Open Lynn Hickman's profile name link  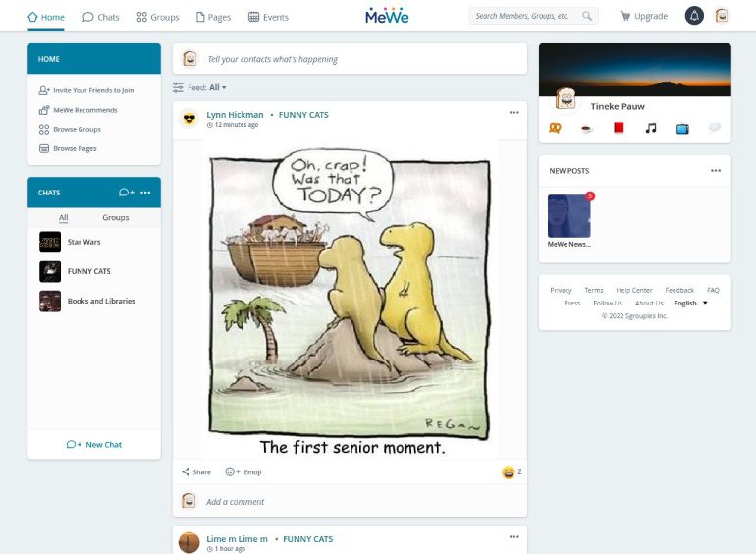pyautogui.click(x=235, y=115)
